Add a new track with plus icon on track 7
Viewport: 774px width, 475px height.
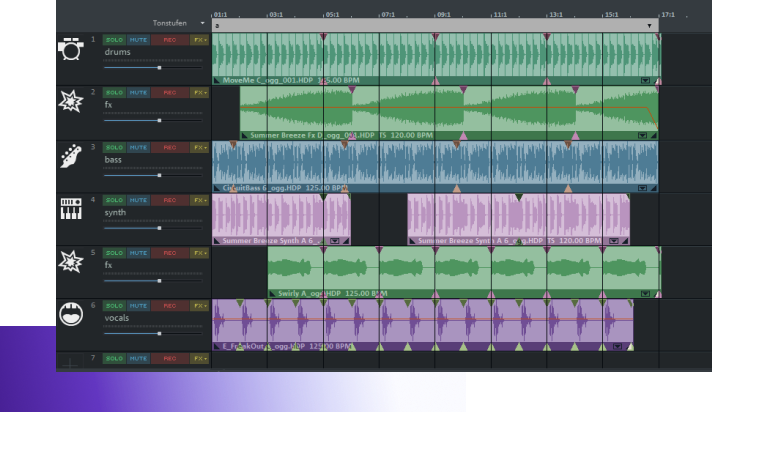(70, 364)
